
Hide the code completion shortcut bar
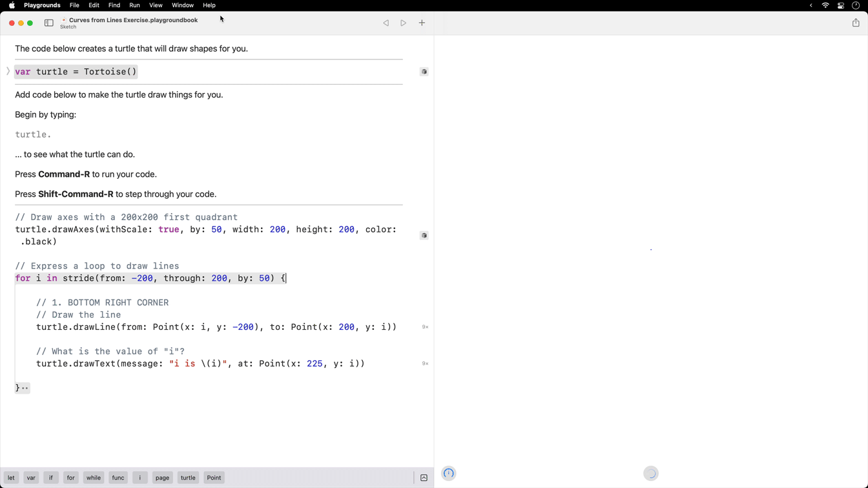pos(424,477)
